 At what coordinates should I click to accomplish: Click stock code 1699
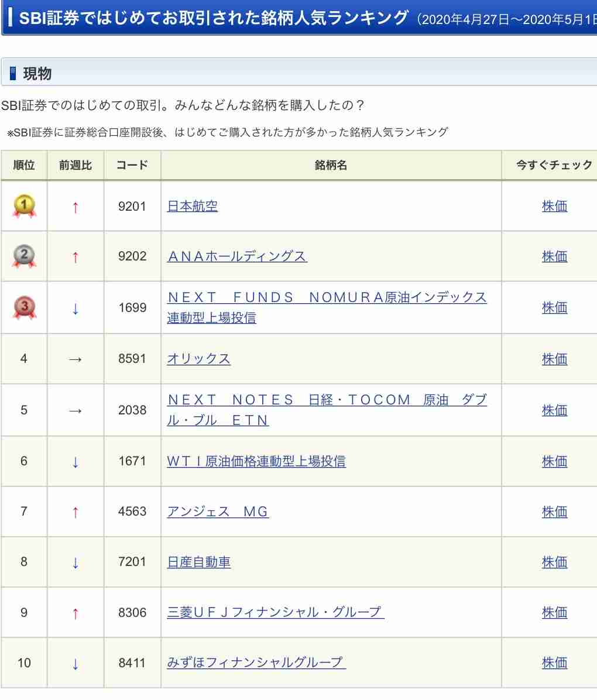tap(132, 308)
